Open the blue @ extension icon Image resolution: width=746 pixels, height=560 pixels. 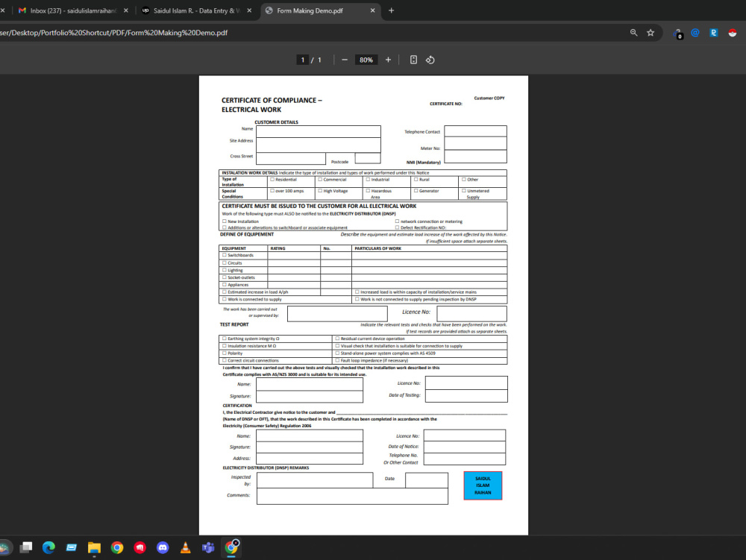click(x=695, y=33)
